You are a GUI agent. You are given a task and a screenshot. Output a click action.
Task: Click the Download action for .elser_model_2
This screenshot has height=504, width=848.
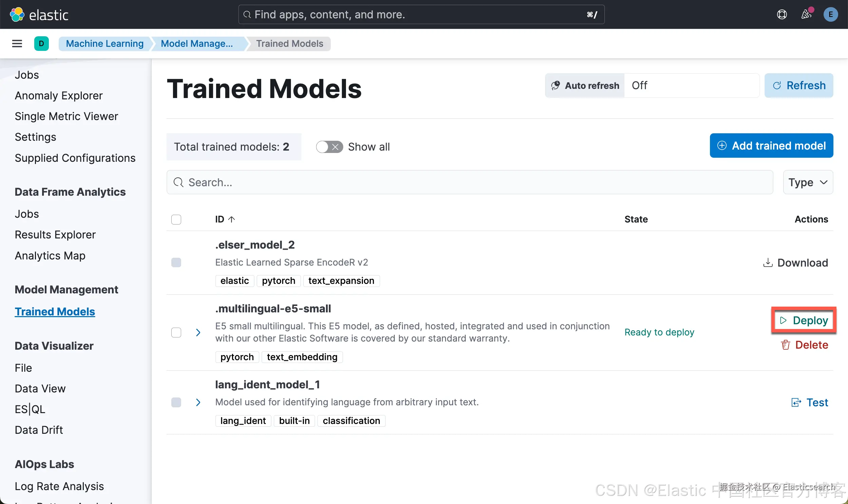point(795,263)
